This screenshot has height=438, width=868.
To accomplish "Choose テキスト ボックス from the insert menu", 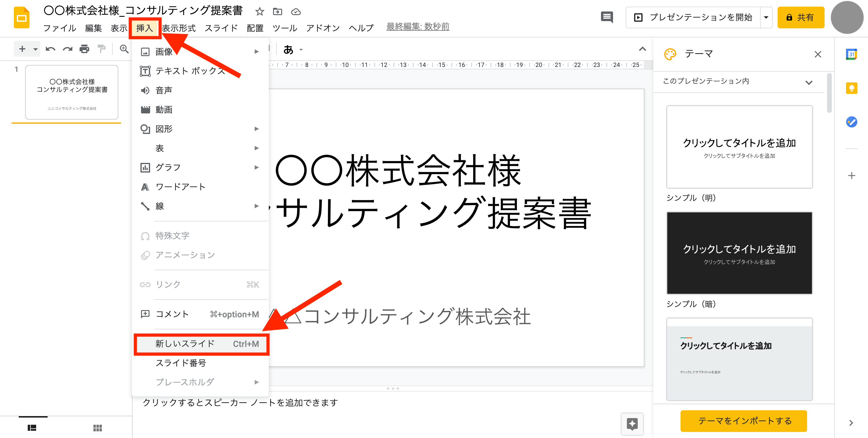I will pos(200,71).
